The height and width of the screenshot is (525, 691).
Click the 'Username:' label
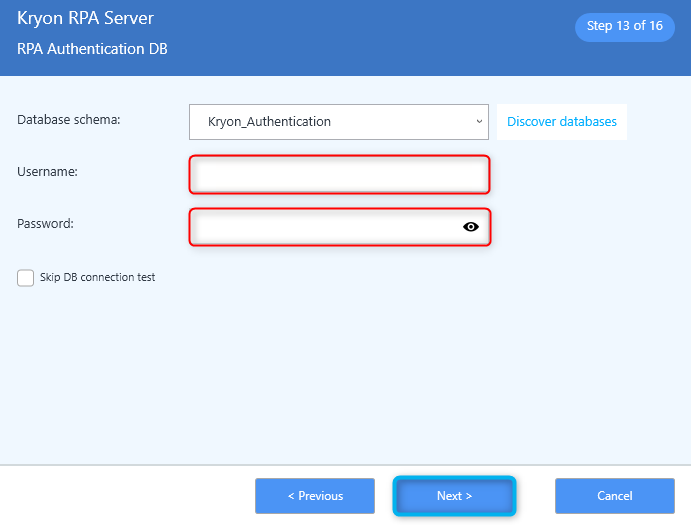47,171
